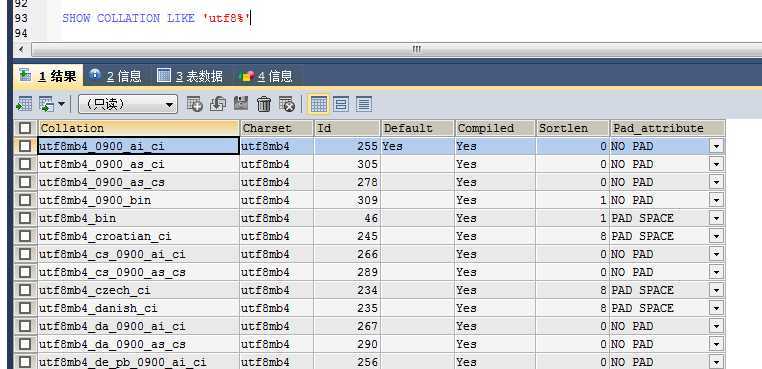Switch to text view icon

coord(364,104)
